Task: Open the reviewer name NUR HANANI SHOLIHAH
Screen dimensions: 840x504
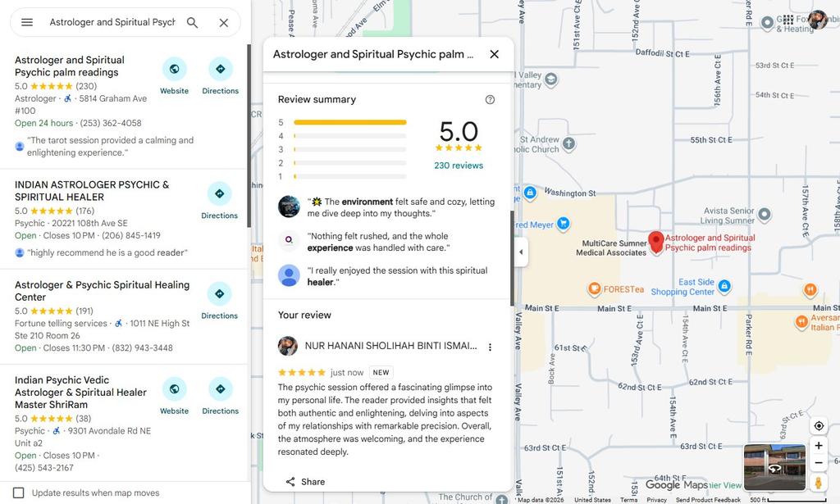Action: pyautogui.click(x=390, y=346)
